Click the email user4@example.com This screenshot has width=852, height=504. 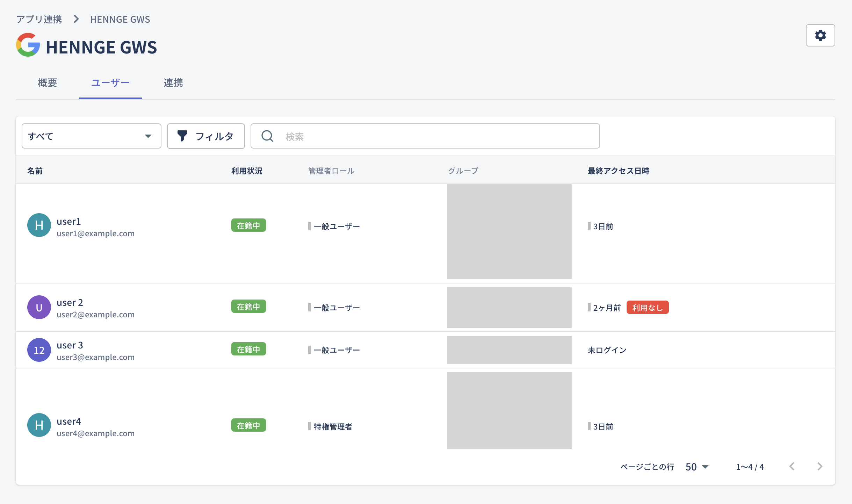click(96, 433)
